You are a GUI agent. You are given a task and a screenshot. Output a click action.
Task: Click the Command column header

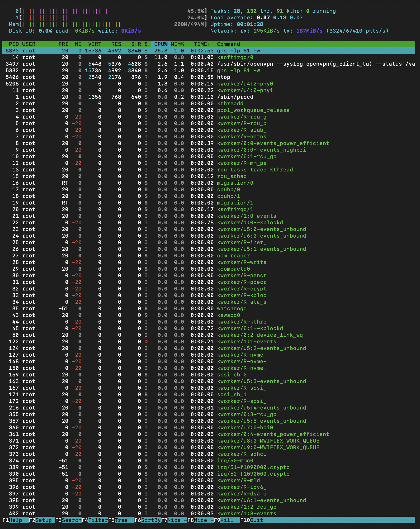pyautogui.click(x=228, y=44)
